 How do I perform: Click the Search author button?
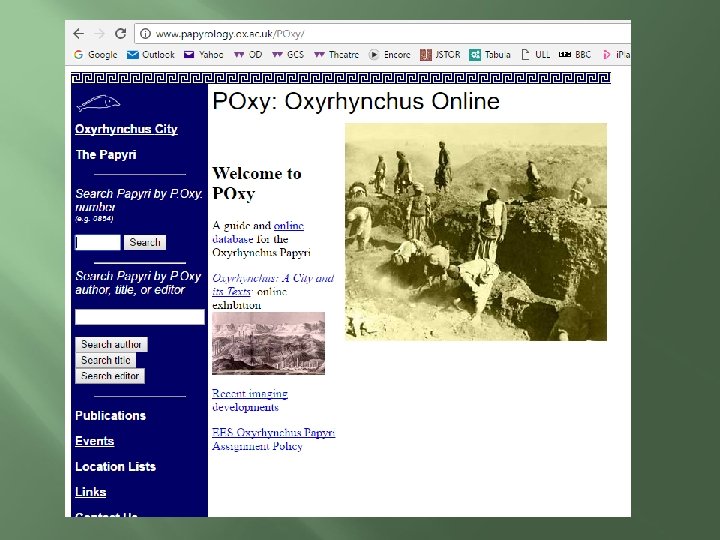pos(111,344)
